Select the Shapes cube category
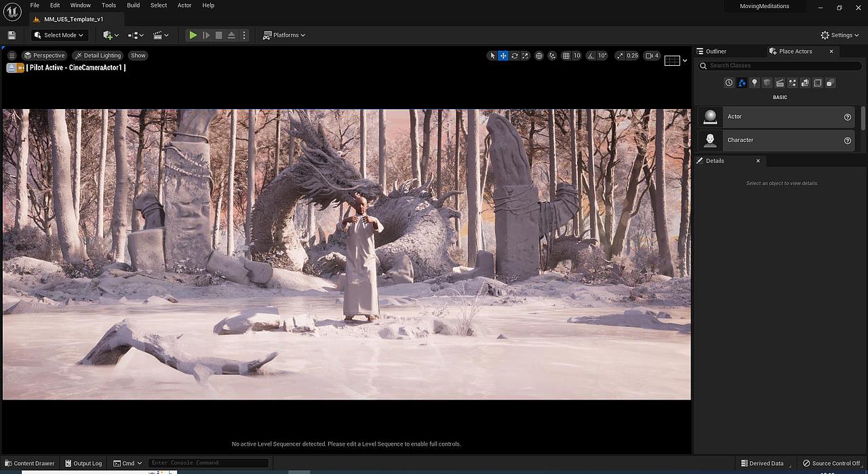The image size is (868, 474). [x=767, y=83]
